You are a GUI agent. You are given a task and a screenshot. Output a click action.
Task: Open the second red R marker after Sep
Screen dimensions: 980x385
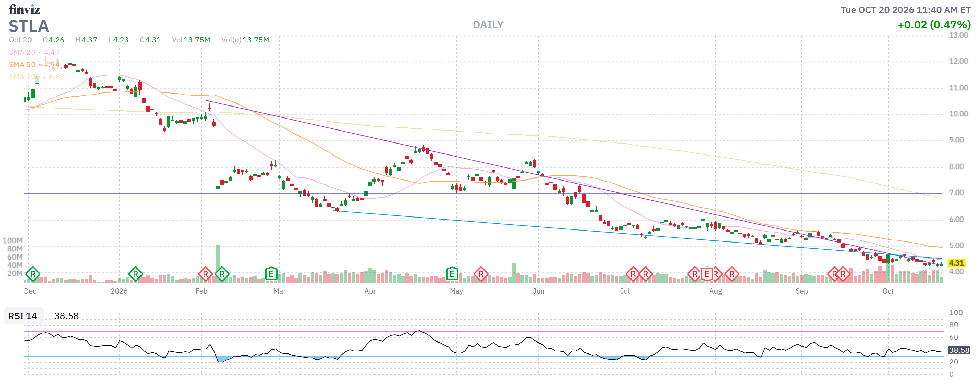(843, 274)
